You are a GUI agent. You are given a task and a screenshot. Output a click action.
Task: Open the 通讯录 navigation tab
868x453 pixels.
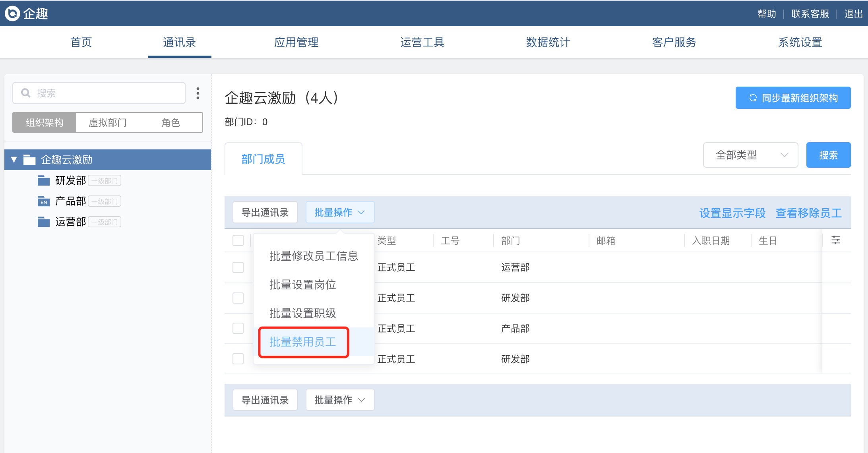tap(180, 42)
